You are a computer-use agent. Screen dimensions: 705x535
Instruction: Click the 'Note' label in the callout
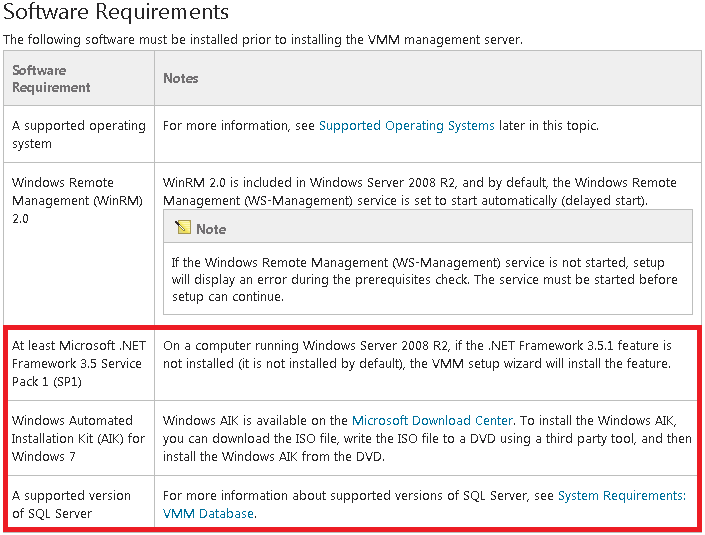pyautogui.click(x=211, y=229)
